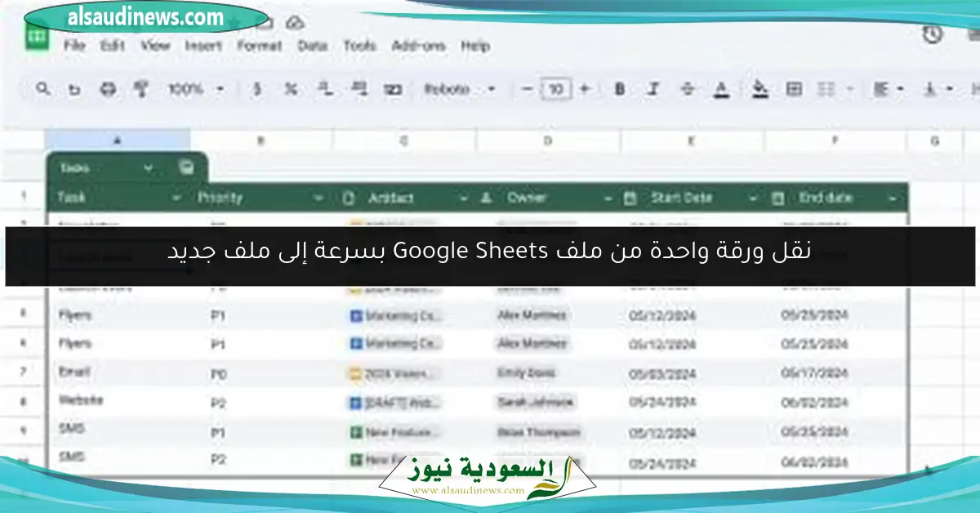The image size is (980, 513).
Task: Open the [DRAFT] Web file chip
Action: [395, 403]
